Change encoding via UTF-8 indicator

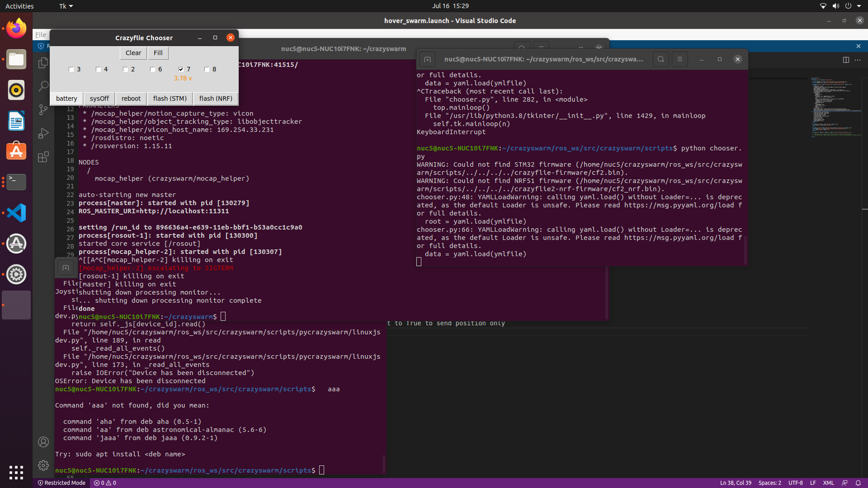click(796, 483)
